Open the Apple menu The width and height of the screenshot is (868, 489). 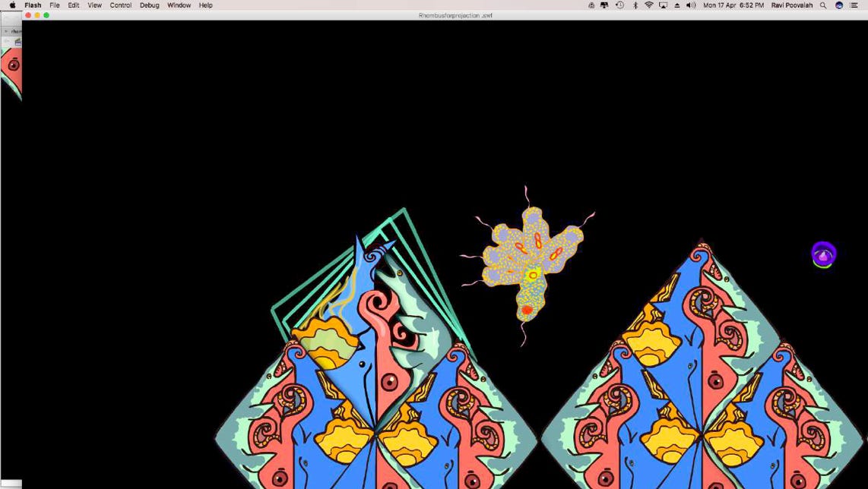tap(12, 5)
